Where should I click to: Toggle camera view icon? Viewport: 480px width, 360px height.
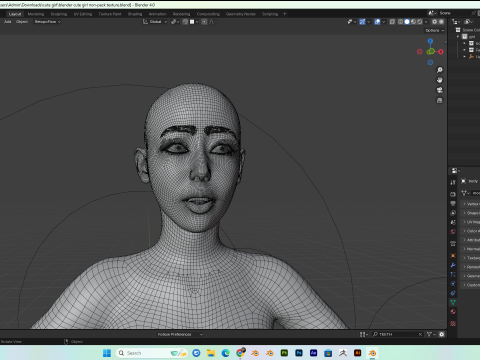[440, 90]
